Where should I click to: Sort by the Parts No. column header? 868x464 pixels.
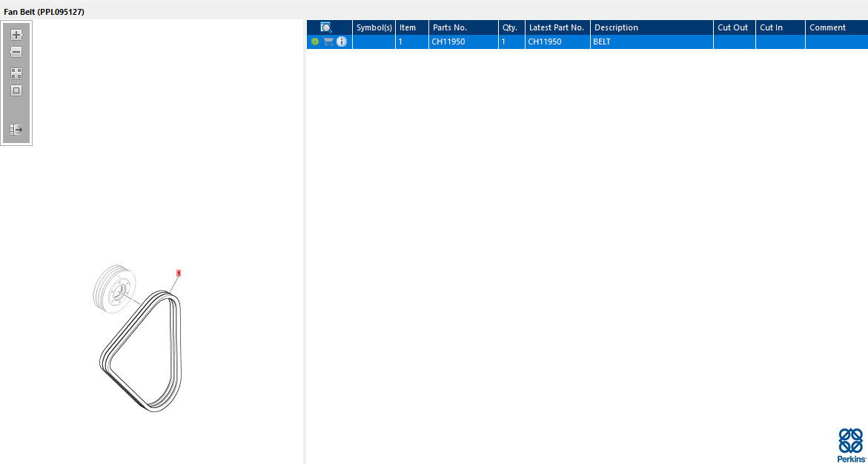pos(463,27)
